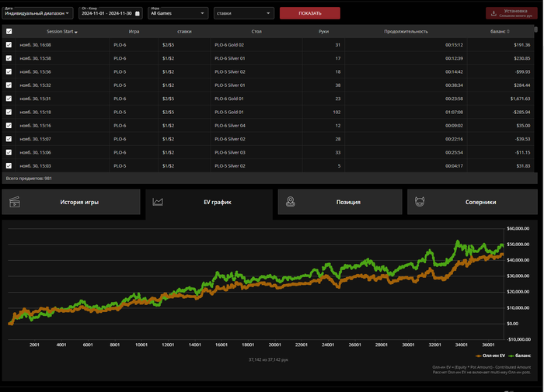Uncheck the session row нояб. 30, 15:18
This screenshot has width=544, height=392.
click(9, 112)
